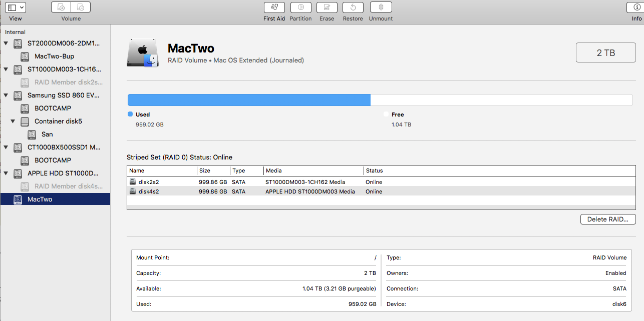Click the First Aid toolbar icon

pos(274,7)
